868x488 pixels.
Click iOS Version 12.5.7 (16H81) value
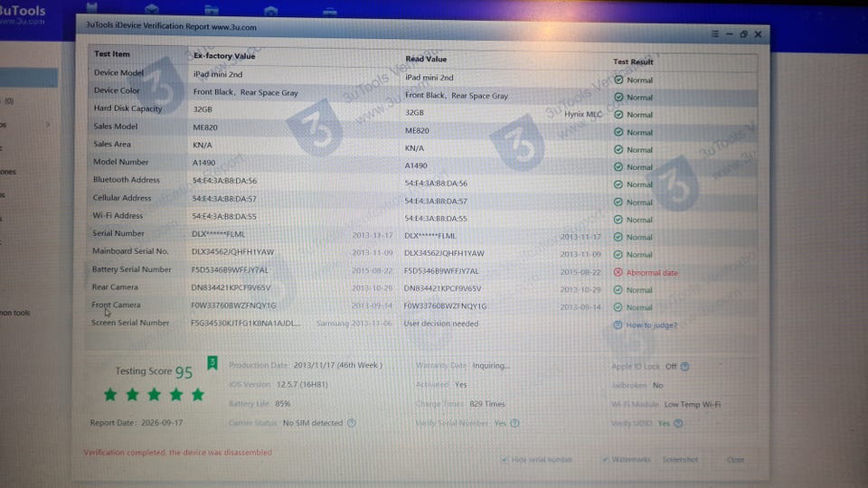[302, 384]
